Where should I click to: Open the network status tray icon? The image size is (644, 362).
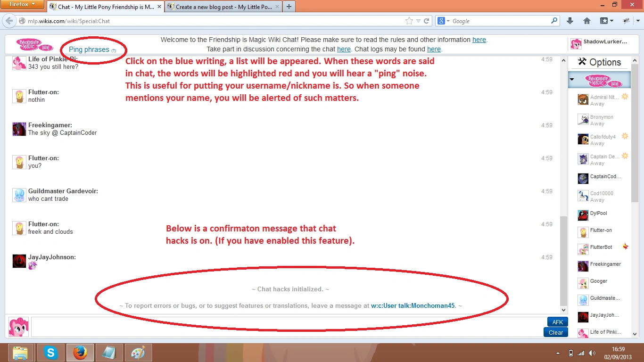point(581,353)
